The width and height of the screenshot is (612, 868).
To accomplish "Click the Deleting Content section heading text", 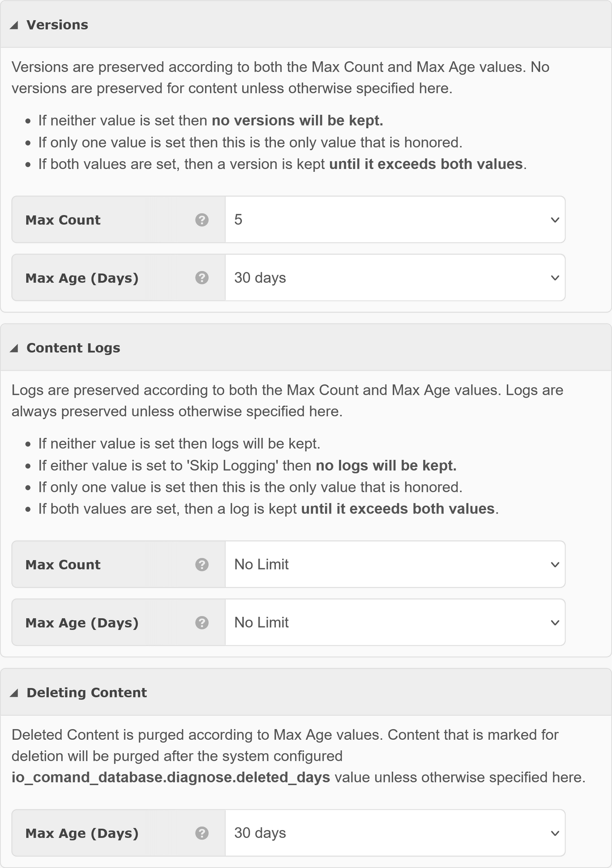I will pos(87,692).
